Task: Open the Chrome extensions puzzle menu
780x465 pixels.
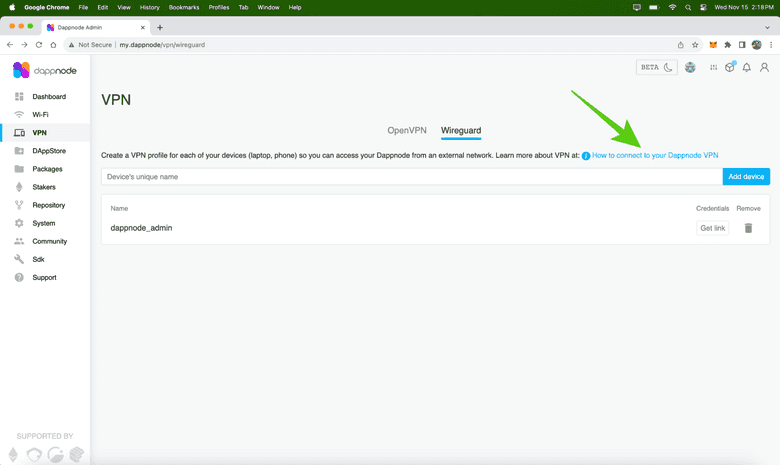Action: point(727,45)
